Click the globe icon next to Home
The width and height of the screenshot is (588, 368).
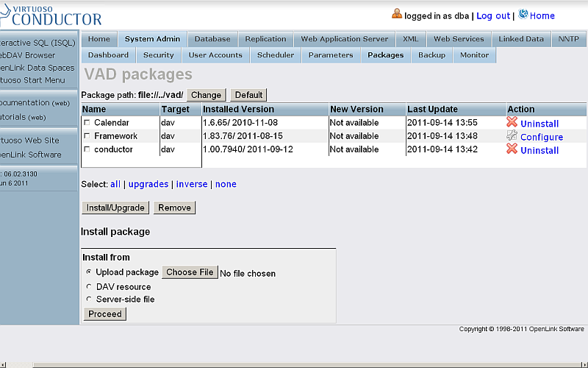click(523, 14)
